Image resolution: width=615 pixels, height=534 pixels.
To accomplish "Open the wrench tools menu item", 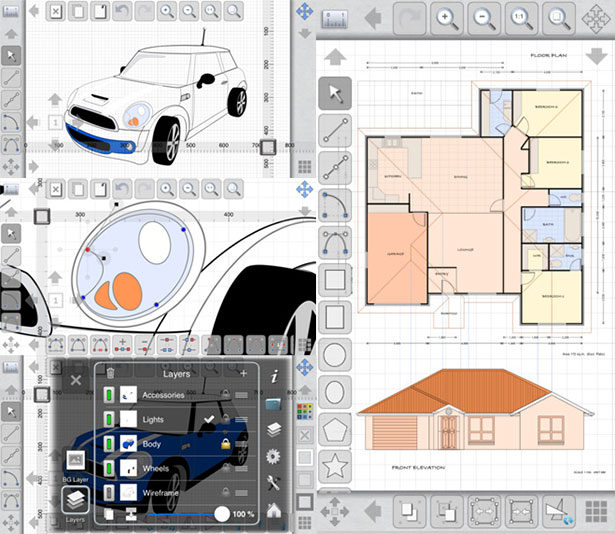I will 273,483.
